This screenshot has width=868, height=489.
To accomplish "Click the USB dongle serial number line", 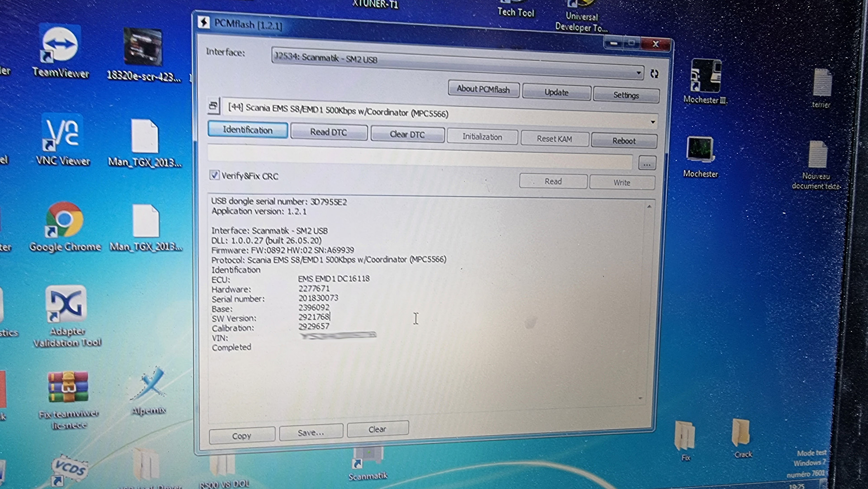I will pyautogui.click(x=279, y=201).
